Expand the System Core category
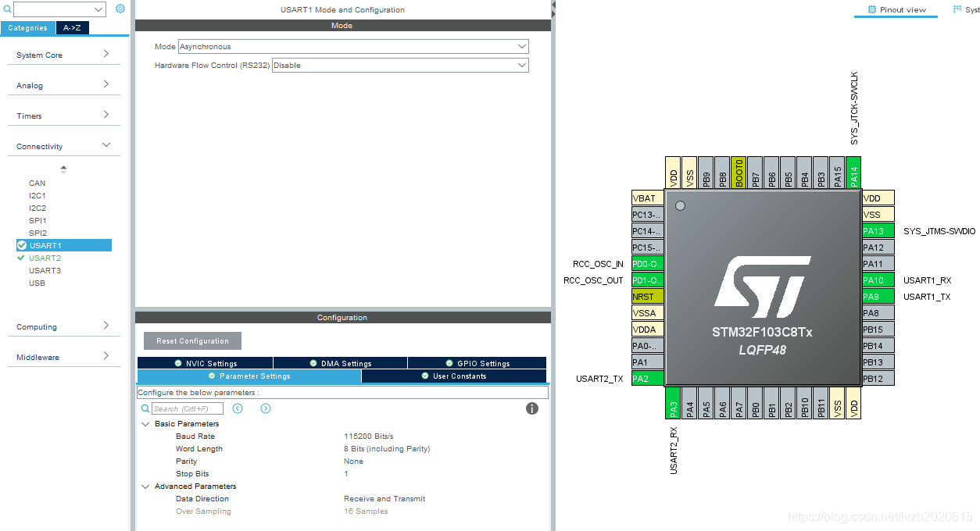 tap(64, 55)
